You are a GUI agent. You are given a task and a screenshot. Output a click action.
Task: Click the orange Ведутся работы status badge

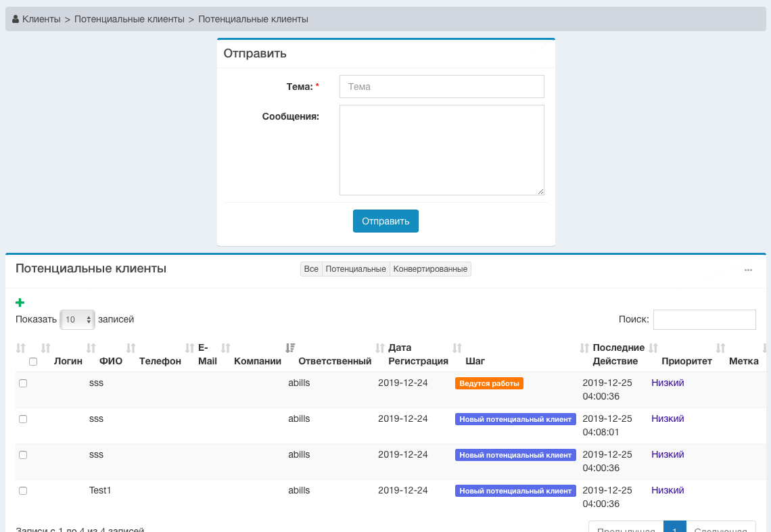tap(489, 383)
